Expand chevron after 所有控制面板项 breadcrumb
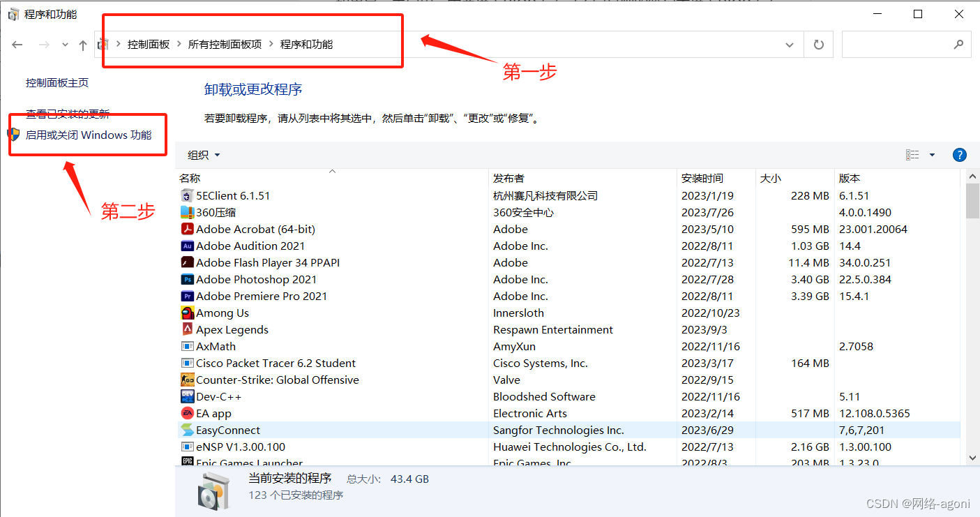Image resolution: width=980 pixels, height=517 pixels. [271, 44]
